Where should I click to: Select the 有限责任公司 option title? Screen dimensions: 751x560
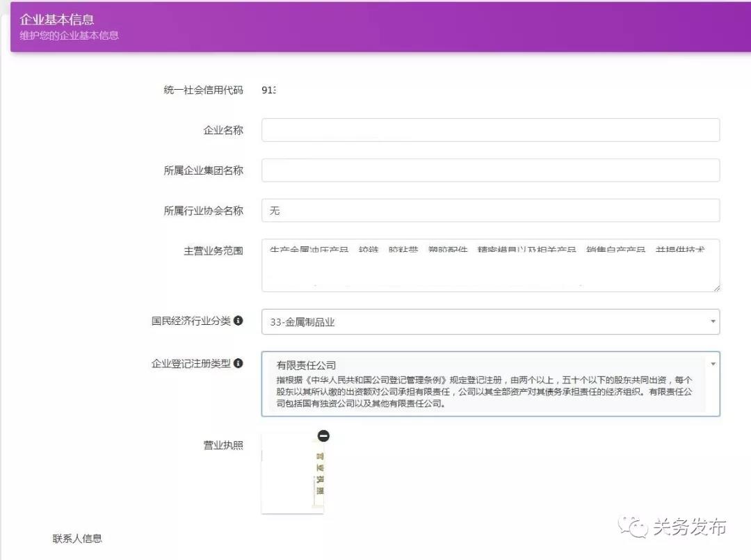(306, 365)
